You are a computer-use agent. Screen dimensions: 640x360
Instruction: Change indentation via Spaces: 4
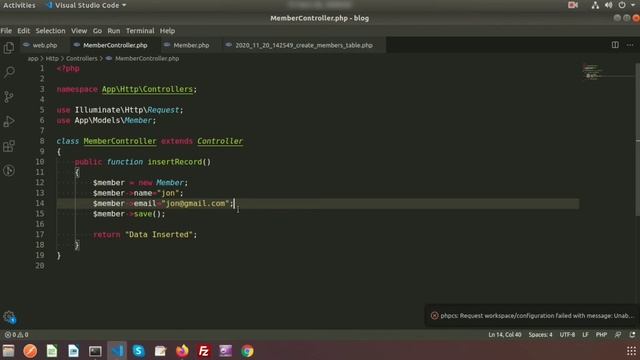click(x=540, y=335)
